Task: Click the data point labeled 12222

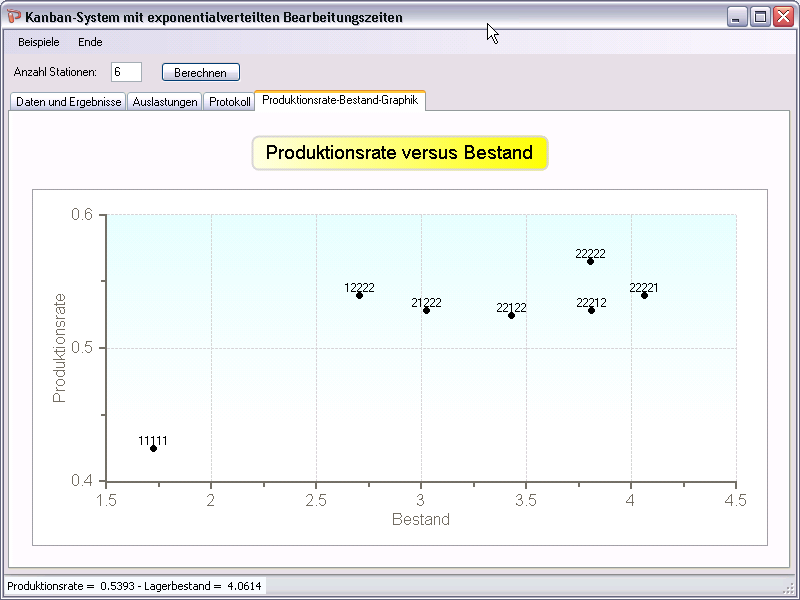Action: pos(359,295)
